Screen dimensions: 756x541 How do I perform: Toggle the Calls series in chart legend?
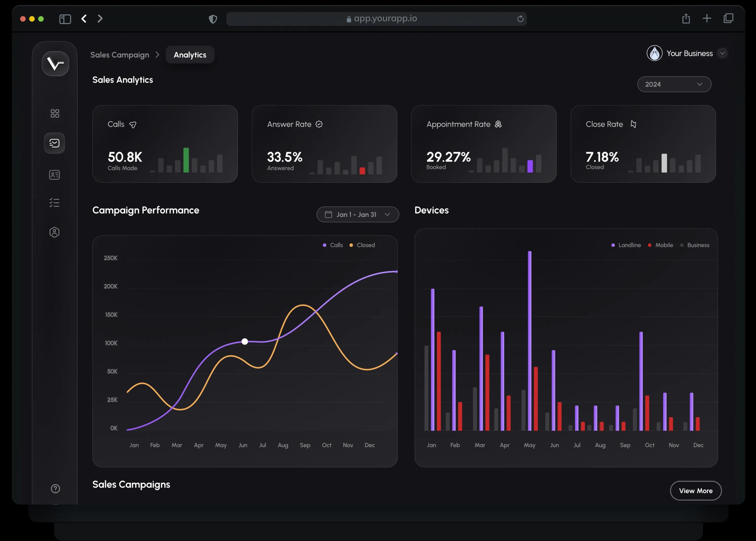coord(333,245)
